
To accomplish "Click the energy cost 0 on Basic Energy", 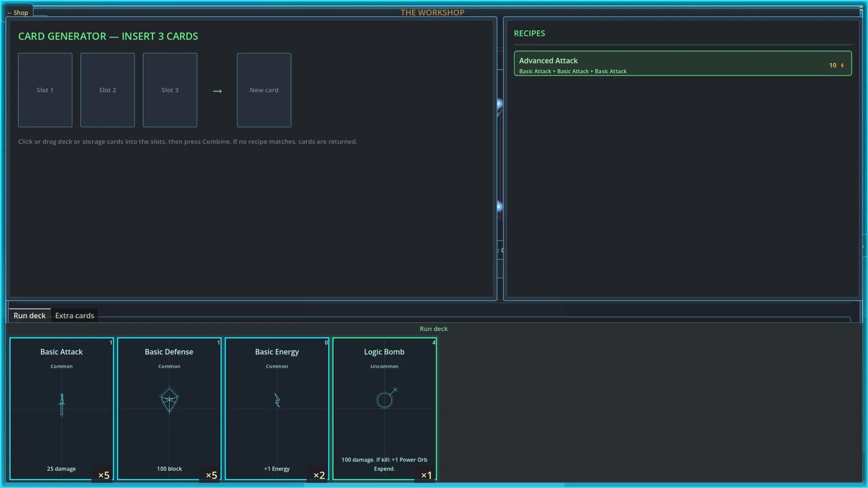I will point(326,343).
